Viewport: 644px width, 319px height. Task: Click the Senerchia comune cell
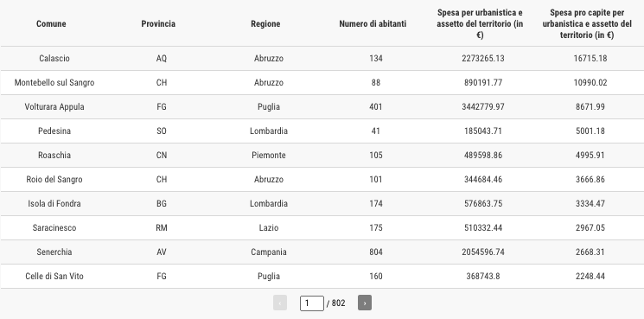coord(54,252)
